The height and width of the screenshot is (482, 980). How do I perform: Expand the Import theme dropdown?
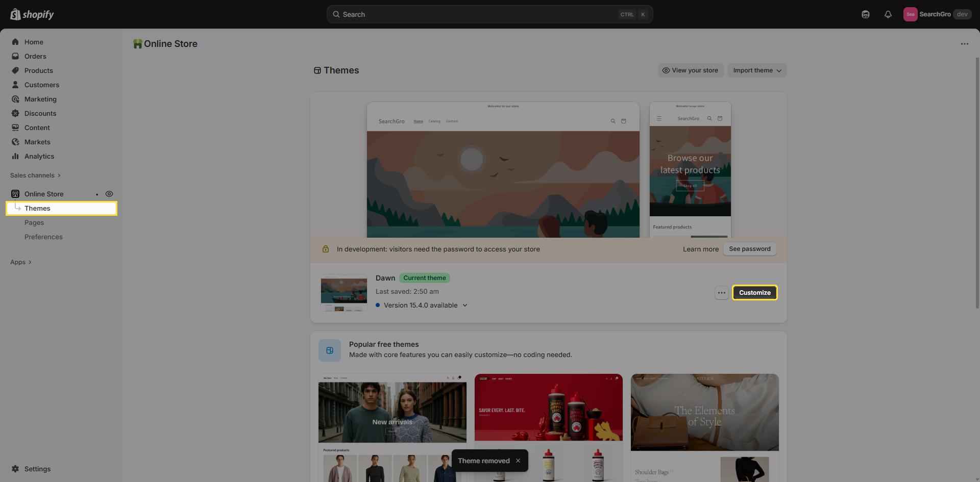point(756,70)
